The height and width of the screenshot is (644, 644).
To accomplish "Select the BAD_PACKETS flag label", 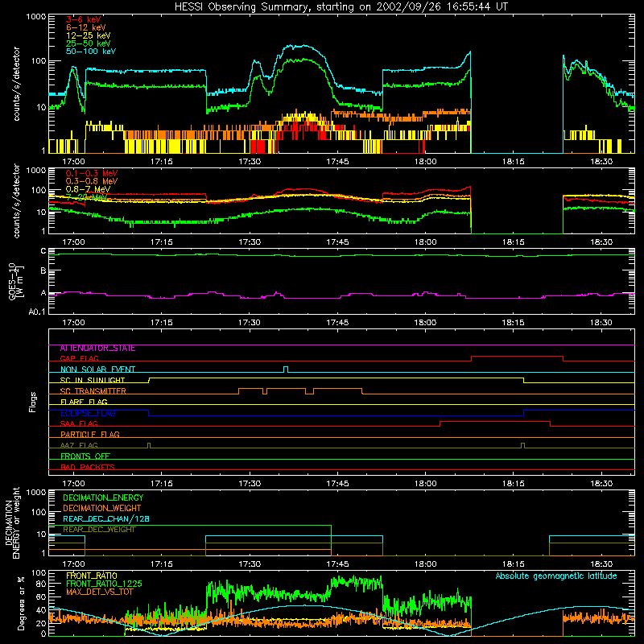I will [88, 467].
